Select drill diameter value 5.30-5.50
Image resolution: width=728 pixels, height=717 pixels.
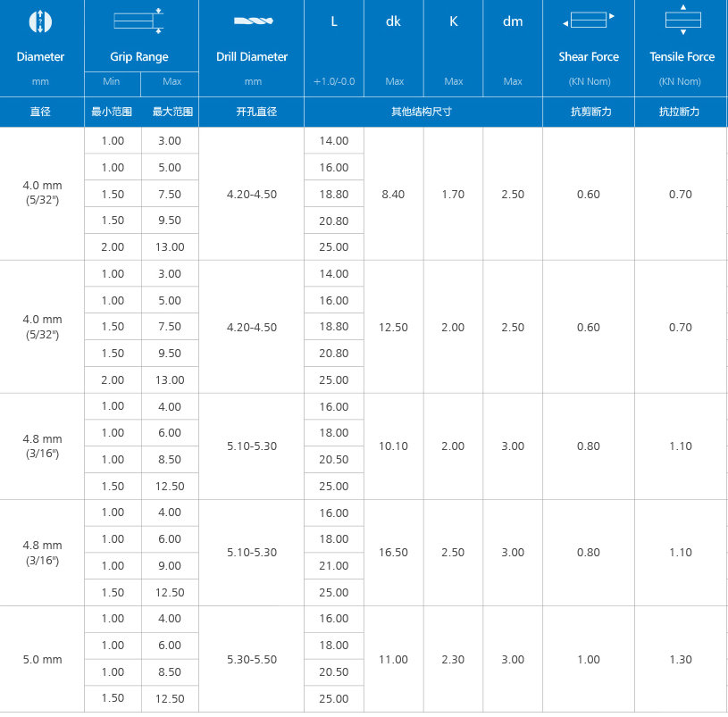[252, 660]
